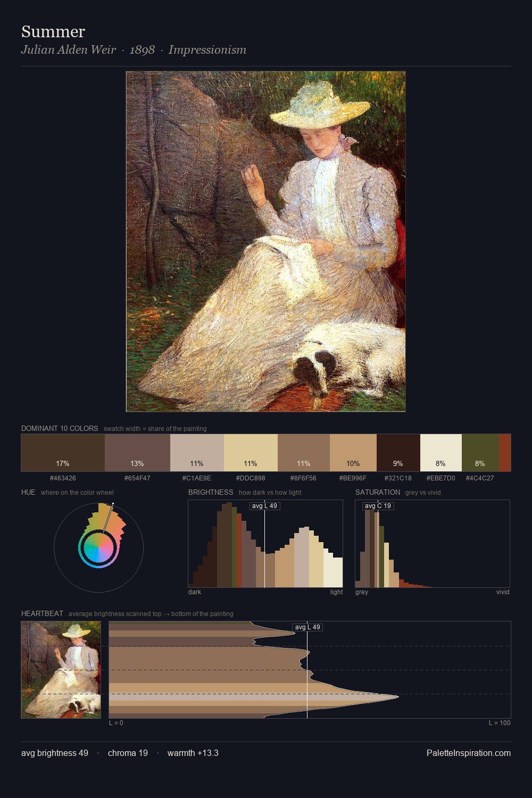The height and width of the screenshot is (798, 532).
Task: Click the narrow rust-red swatch at the palette end
Action: (x=505, y=453)
